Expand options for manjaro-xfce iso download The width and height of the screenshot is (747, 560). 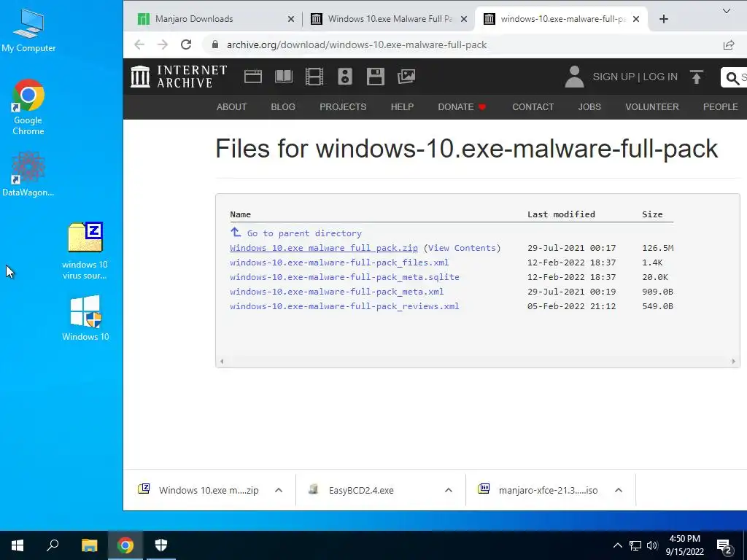(619, 490)
